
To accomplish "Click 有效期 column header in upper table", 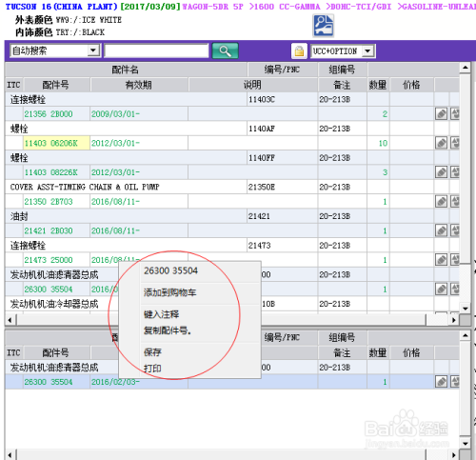I will [x=139, y=85].
